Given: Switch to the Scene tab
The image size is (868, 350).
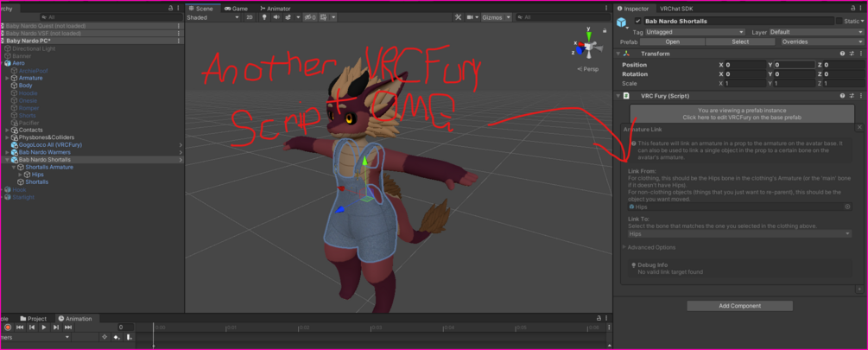Looking at the screenshot, I should (200, 9).
